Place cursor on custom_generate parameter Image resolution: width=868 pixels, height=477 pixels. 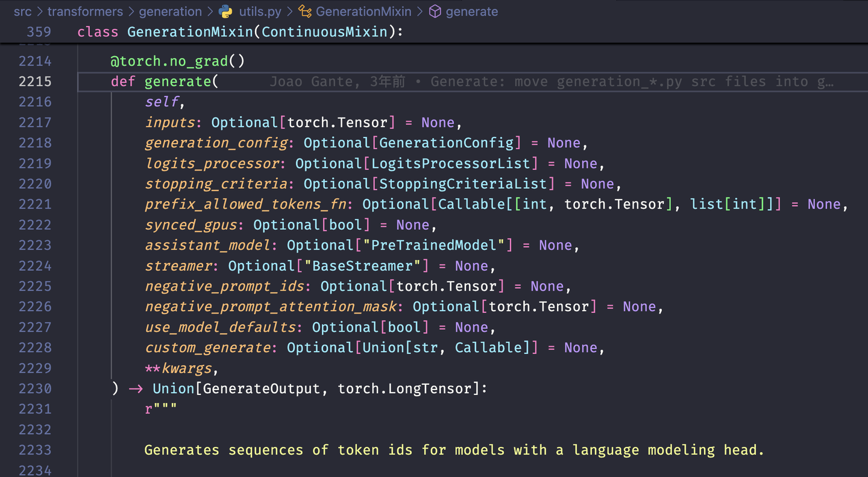click(x=207, y=348)
